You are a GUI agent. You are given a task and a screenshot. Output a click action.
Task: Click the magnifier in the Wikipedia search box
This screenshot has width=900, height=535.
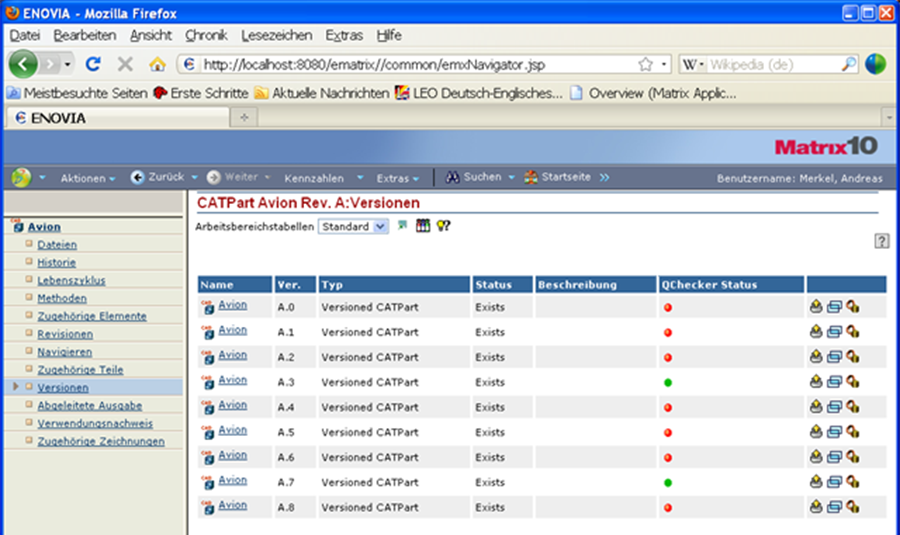click(848, 64)
